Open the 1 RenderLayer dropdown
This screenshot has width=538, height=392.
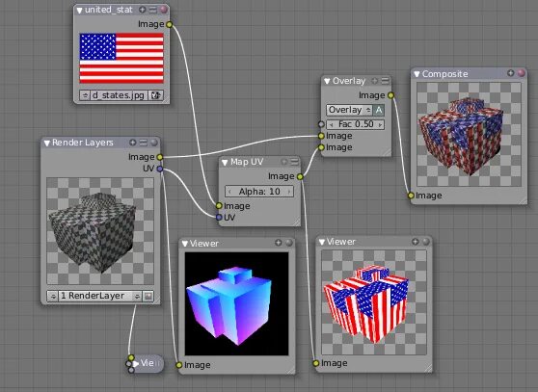100,296
